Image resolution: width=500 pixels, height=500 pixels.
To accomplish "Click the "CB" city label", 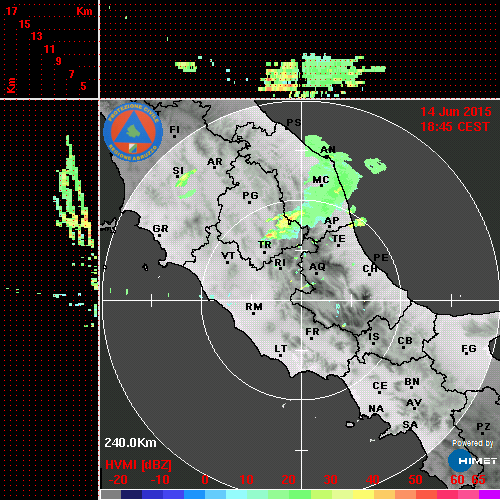I will tap(405, 341).
